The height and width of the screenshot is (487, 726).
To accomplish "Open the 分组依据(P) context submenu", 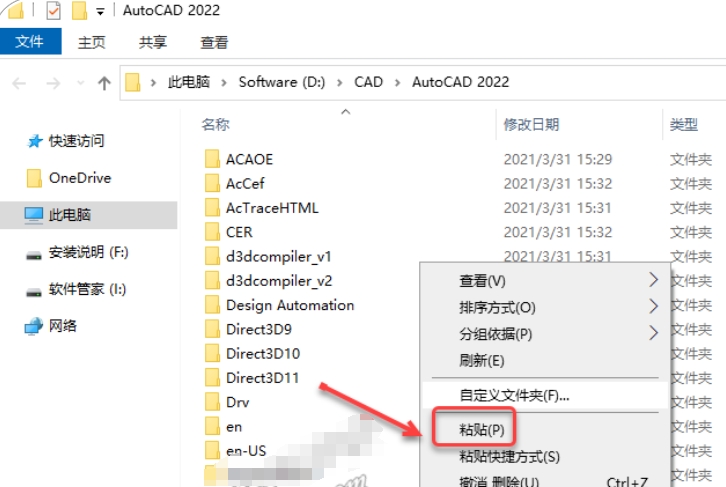I will coord(545,333).
